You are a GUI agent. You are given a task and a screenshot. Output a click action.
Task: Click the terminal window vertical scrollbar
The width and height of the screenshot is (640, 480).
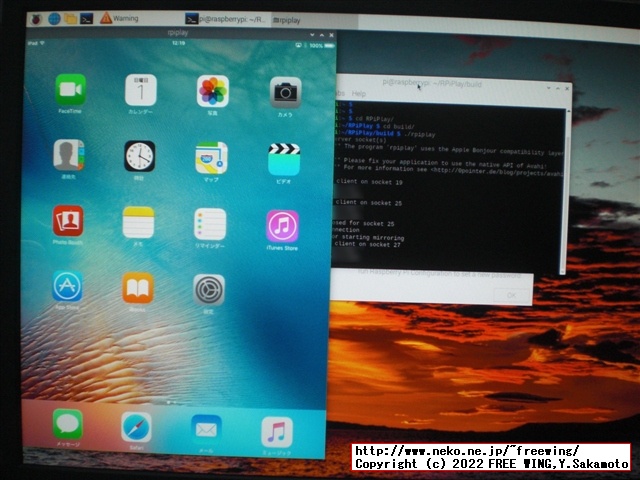click(564, 191)
